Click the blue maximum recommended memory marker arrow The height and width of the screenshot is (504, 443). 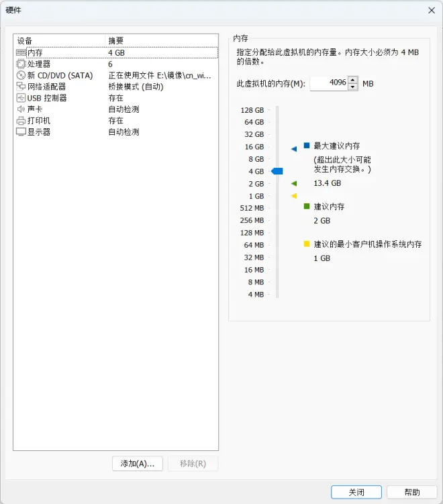294,149
